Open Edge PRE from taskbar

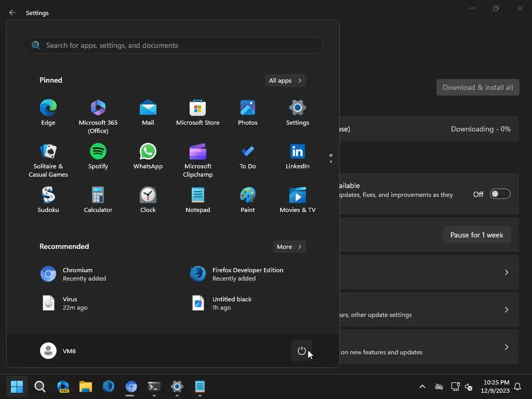(63, 387)
